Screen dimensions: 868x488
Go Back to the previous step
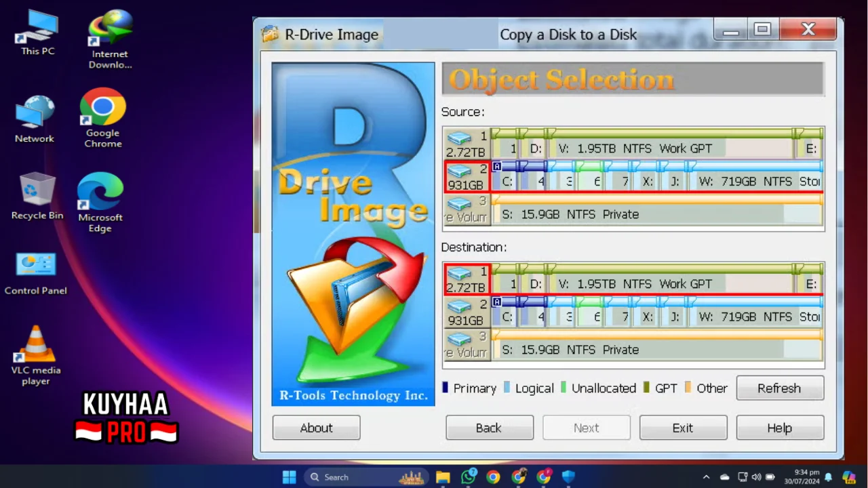click(489, 428)
